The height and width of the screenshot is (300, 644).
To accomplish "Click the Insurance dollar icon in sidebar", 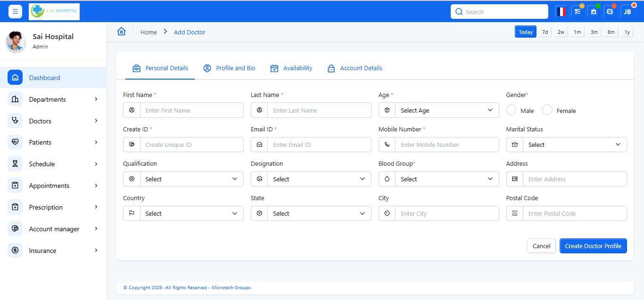I will click(x=15, y=251).
